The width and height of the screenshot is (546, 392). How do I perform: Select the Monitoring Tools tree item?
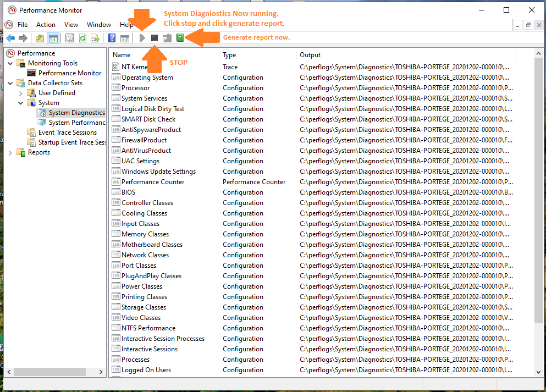click(53, 63)
